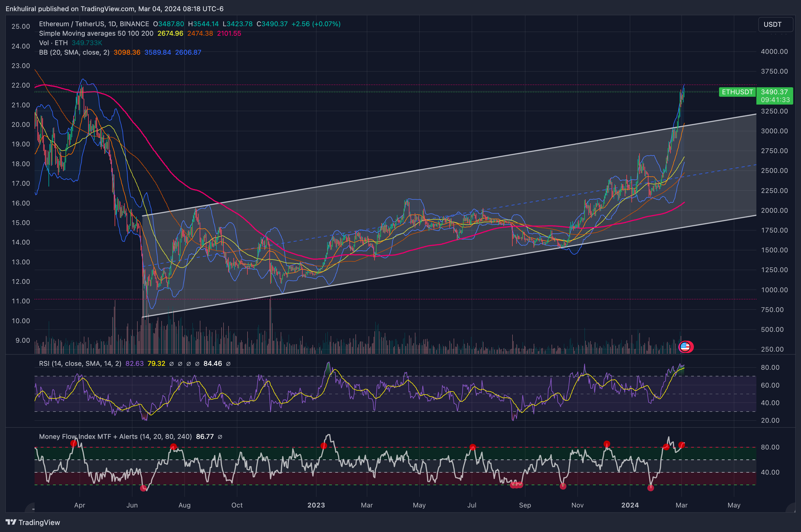
Task: Click the 4000.00 price scale label
Action: coord(774,52)
